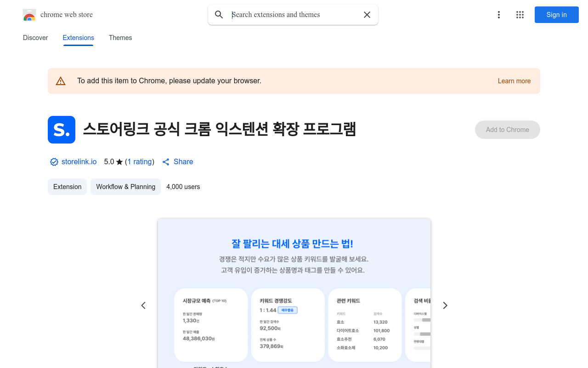Image resolution: width=588 pixels, height=368 pixels.
Task: Click the Sign in button
Action: (557, 15)
